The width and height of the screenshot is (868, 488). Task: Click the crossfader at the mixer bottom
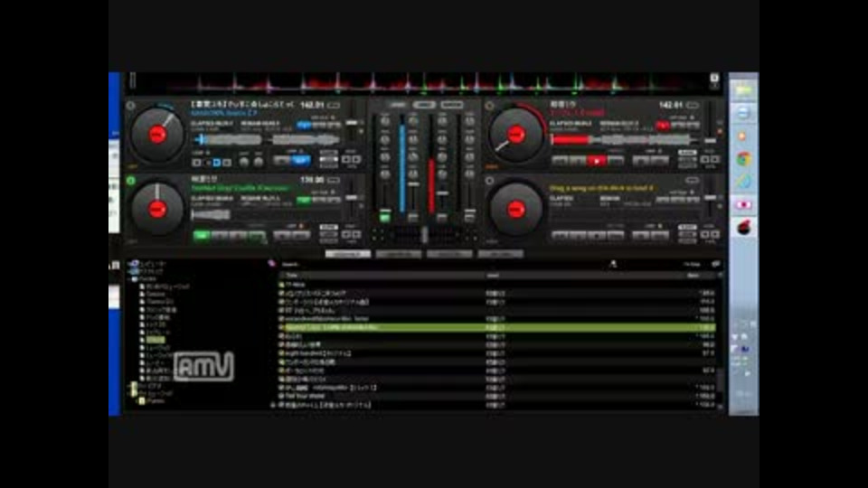click(x=425, y=235)
